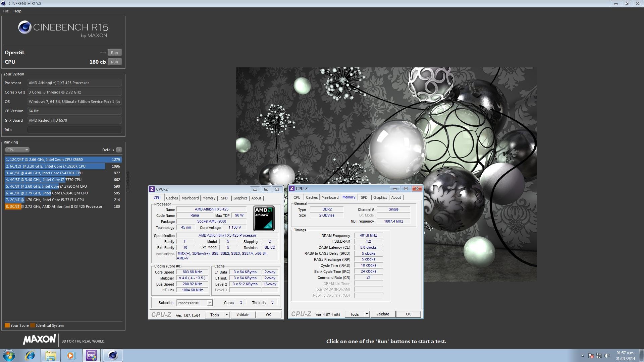Switch to Cinebench taskbar icon
The width and height of the screenshot is (644, 362).
point(113,355)
